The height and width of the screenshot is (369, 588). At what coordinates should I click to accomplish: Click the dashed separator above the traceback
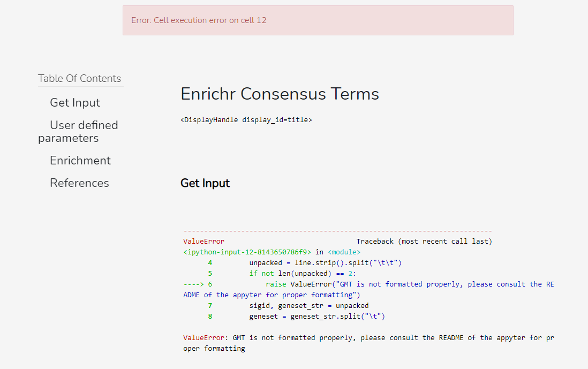[337, 230]
